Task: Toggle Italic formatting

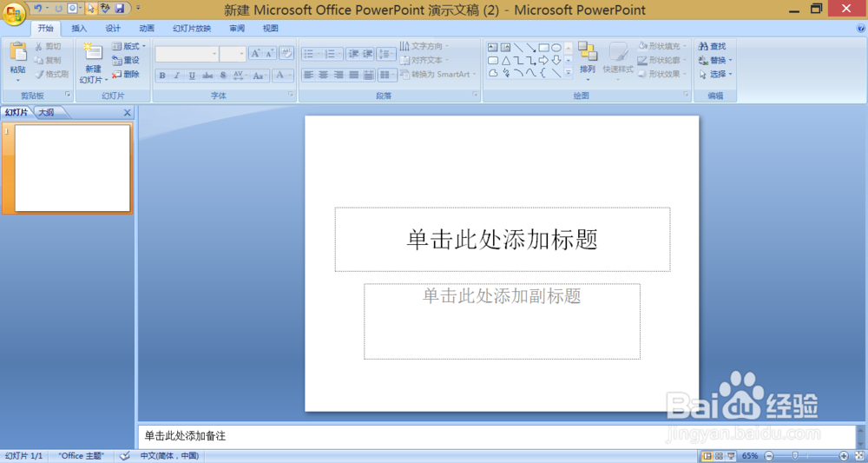Action: pyautogui.click(x=177, y=76)
